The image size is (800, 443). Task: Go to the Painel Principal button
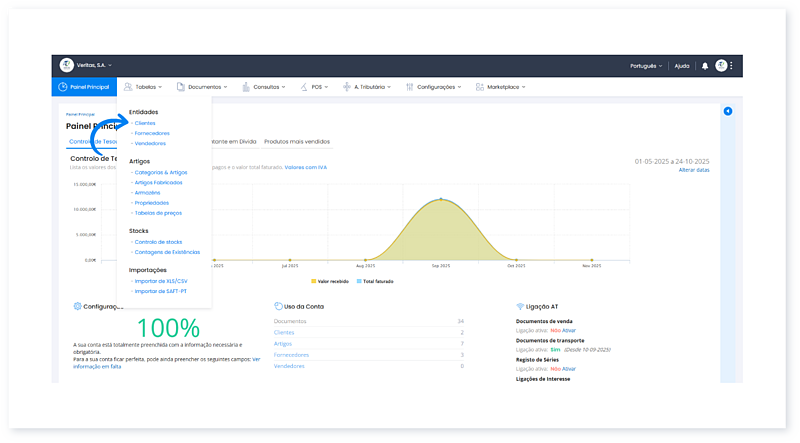(x=84, y=87)
